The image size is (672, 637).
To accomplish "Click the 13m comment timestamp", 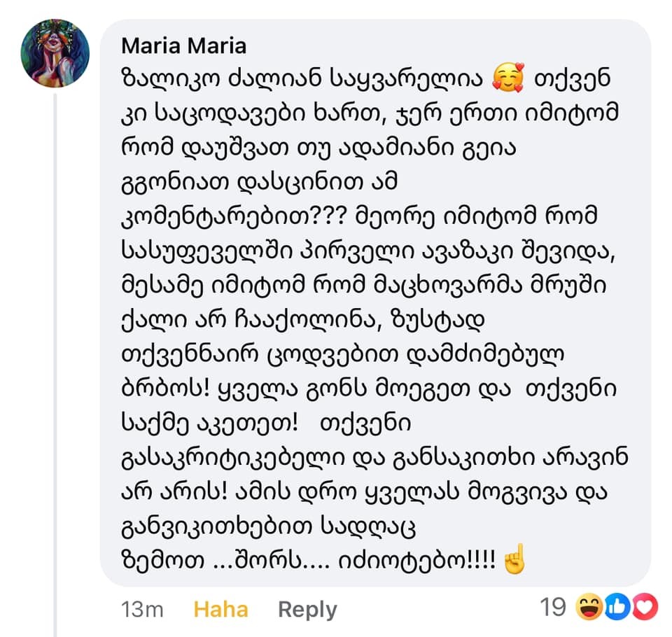I will click(x=142, y=609).
